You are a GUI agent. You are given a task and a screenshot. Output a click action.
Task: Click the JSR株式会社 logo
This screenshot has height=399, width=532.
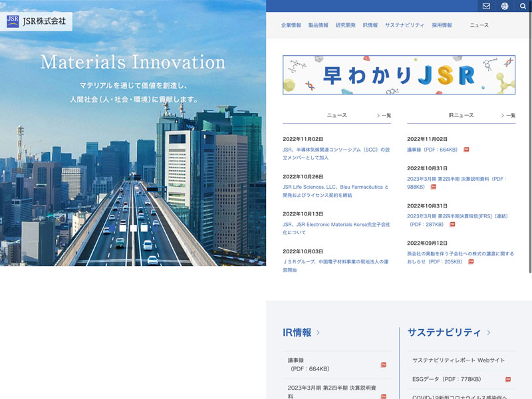pos(37,21)
